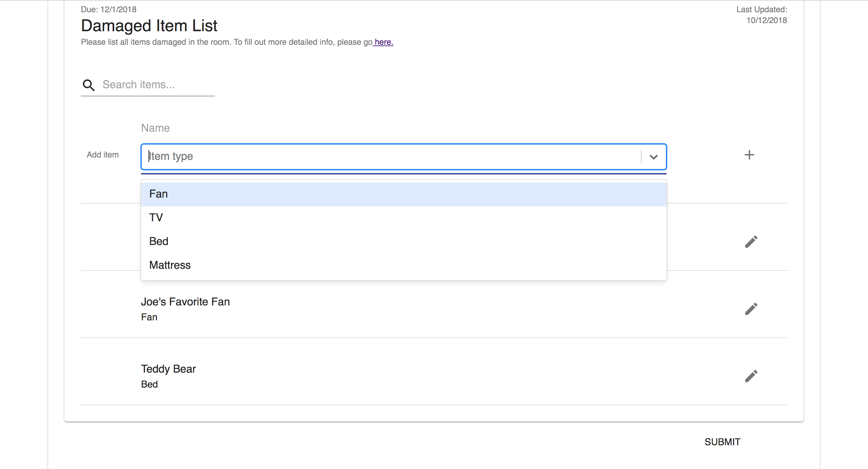Viewport: 868px width, 469px height.
Task: Click edit pencil above Joe's Favorite Fan row
Action: pos(751,242)
